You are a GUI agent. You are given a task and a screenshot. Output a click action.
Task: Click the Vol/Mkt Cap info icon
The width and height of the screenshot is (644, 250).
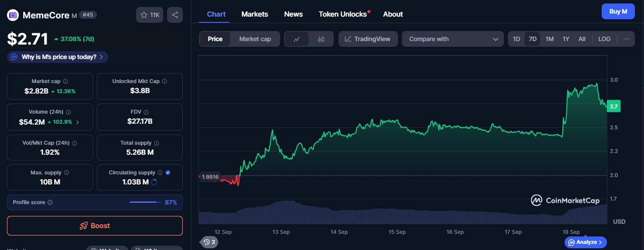[74, 143]
